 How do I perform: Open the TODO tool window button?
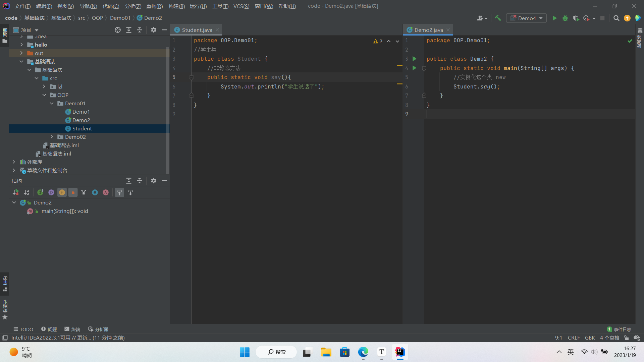pos(23,329)
